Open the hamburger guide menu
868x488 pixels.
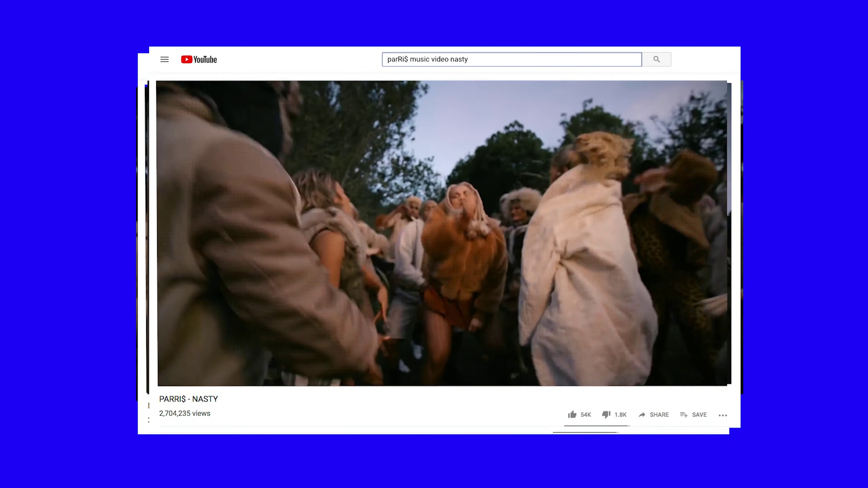[164, 60]
